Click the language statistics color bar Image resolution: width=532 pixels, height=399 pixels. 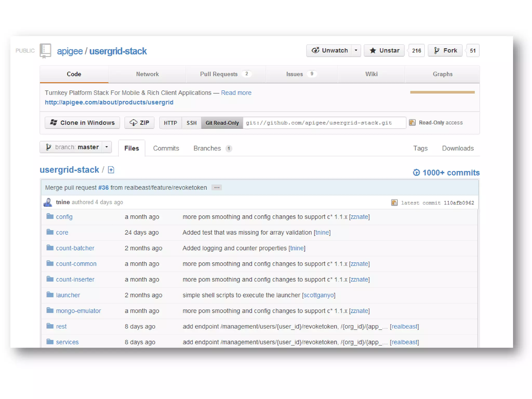click(442, 92)
